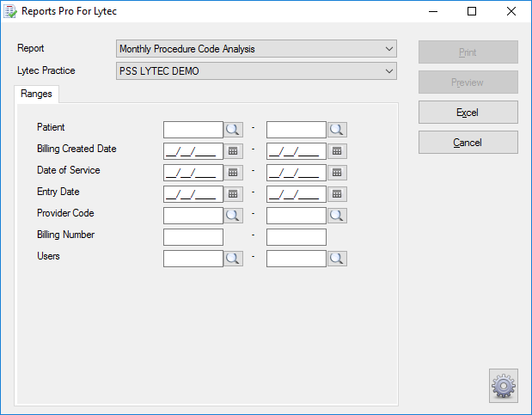Image resolution: width=532 pixels, height=415 pixels.
Task: Focus Date of Service start field
Action: click(193, 173)
